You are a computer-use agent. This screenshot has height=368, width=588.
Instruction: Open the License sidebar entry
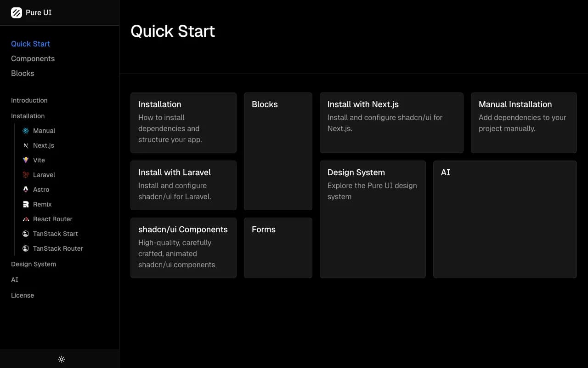pyautogui.click(x=22, y=295)
